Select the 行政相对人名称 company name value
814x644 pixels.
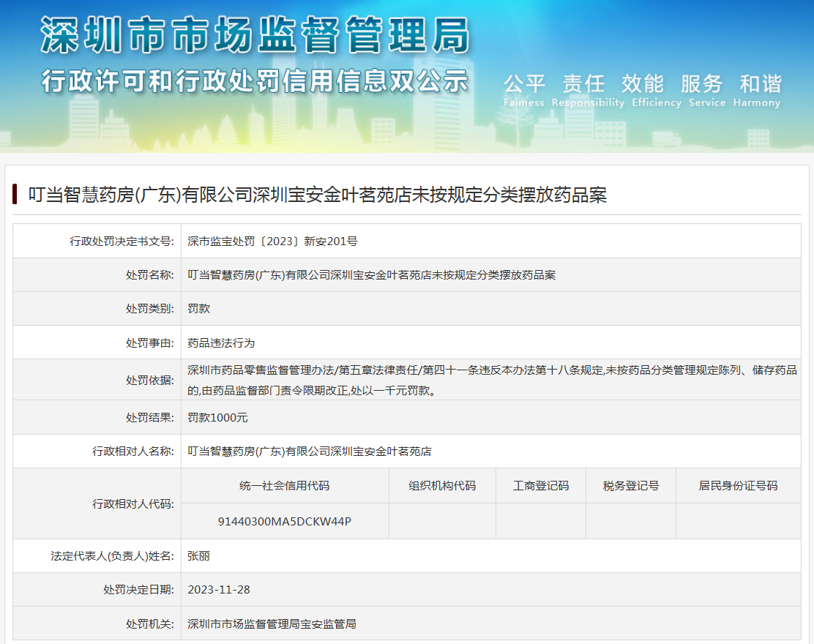coord(310,452)
